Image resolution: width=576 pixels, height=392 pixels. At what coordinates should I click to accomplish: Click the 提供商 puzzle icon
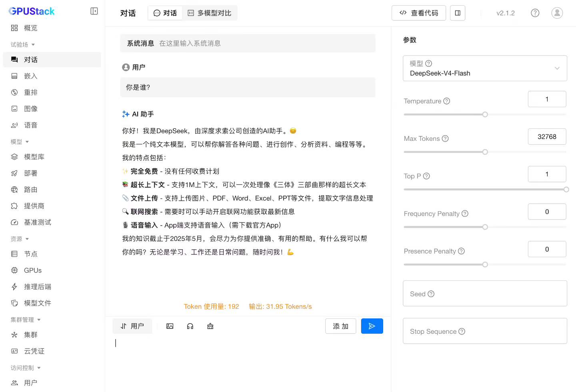tap(14, 206)
